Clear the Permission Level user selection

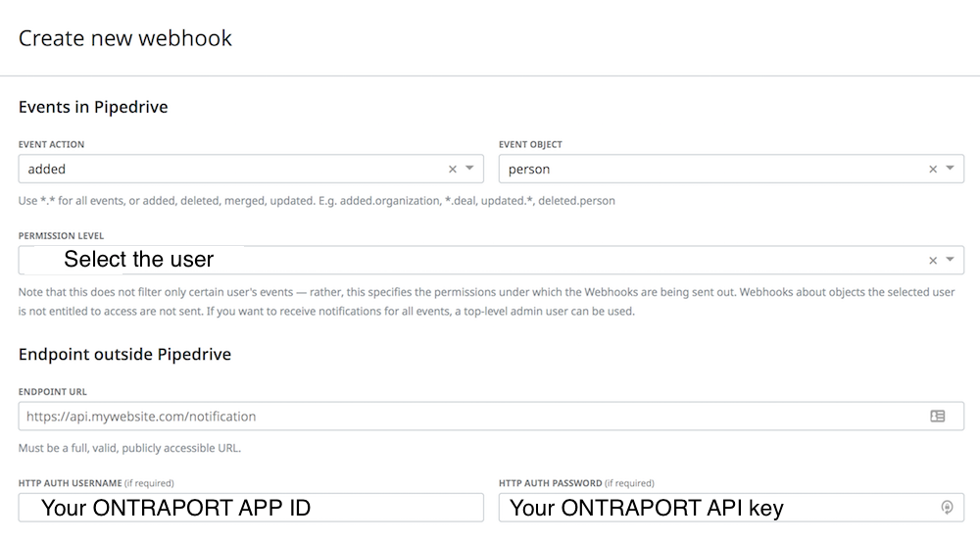(933, 261)
